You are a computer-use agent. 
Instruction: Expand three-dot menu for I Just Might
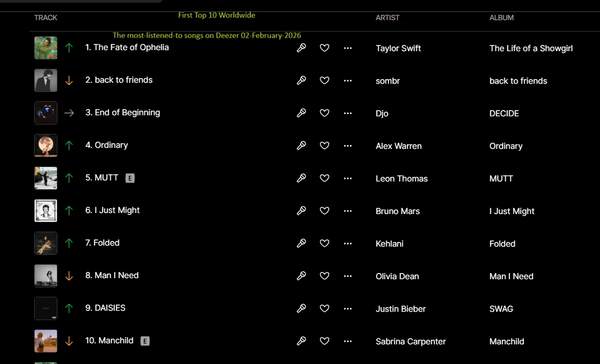[348, 211]
